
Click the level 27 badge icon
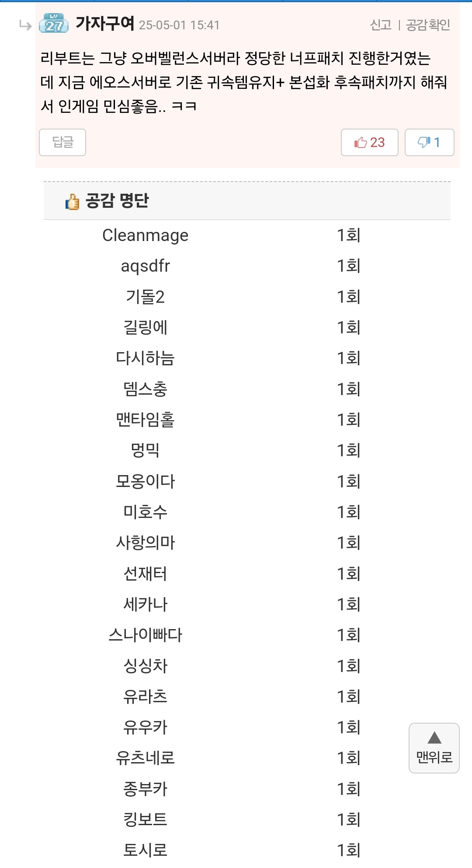click(54, 24)
